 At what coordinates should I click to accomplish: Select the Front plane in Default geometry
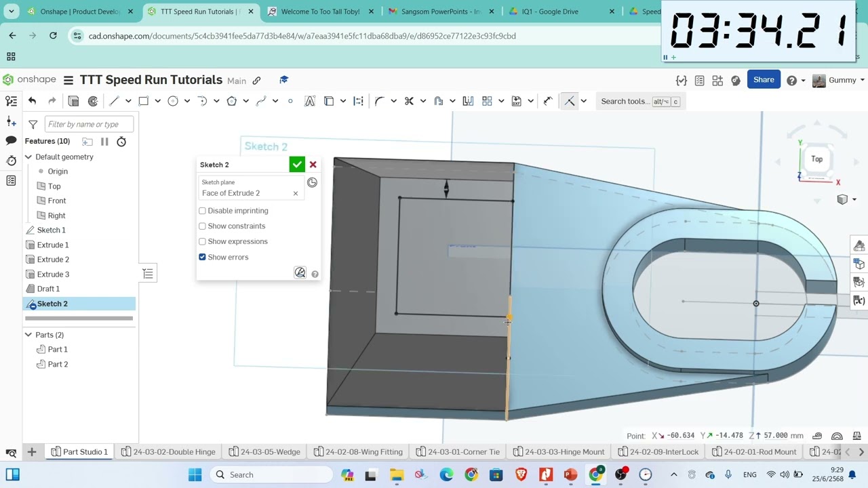(x=57, y=201)
